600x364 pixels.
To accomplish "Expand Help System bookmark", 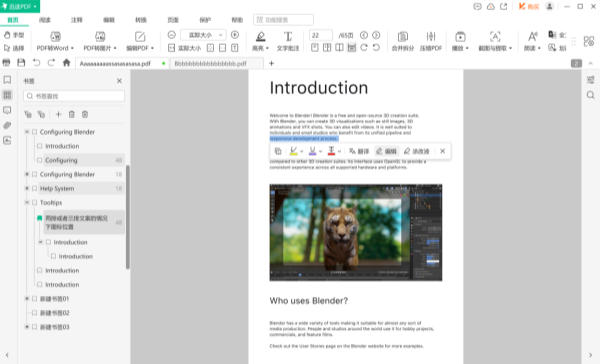I will click(27, 188).
